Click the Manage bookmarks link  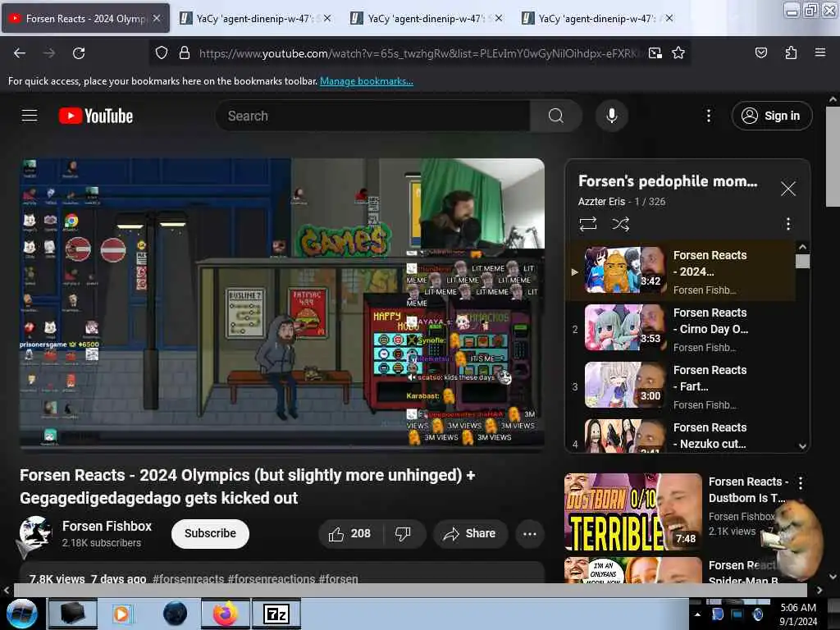coord(367,81)
